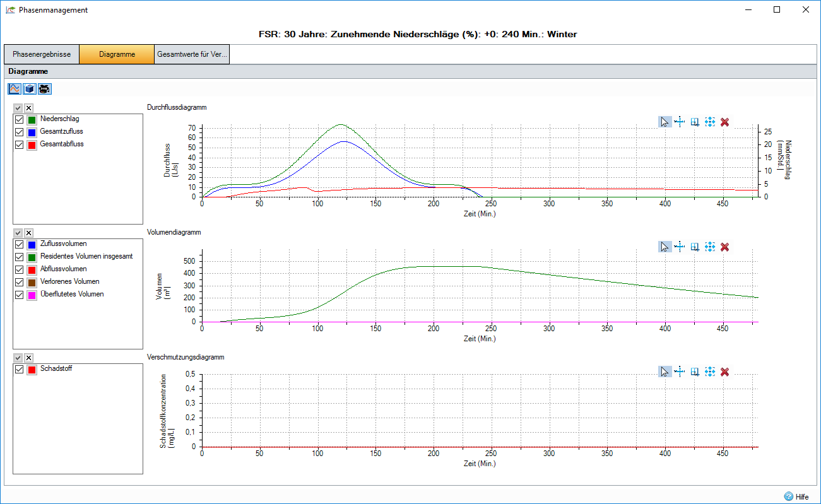
Task: Click the blue 3D cube icon
Action: click(29, 89)
